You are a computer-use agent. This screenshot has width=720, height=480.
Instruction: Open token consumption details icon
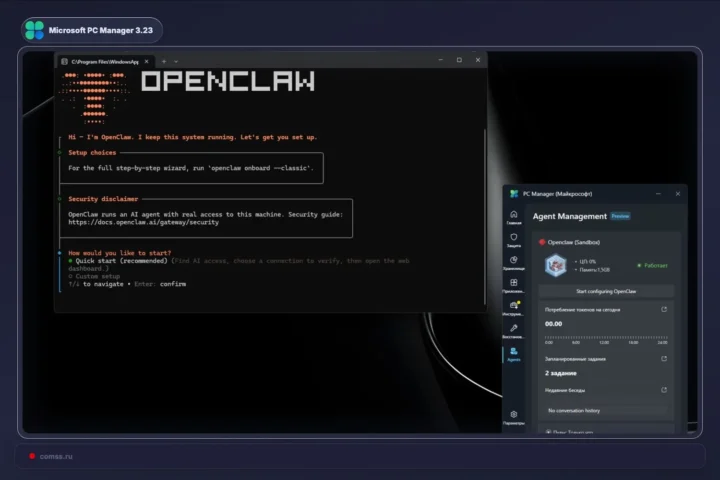(664, 310)
